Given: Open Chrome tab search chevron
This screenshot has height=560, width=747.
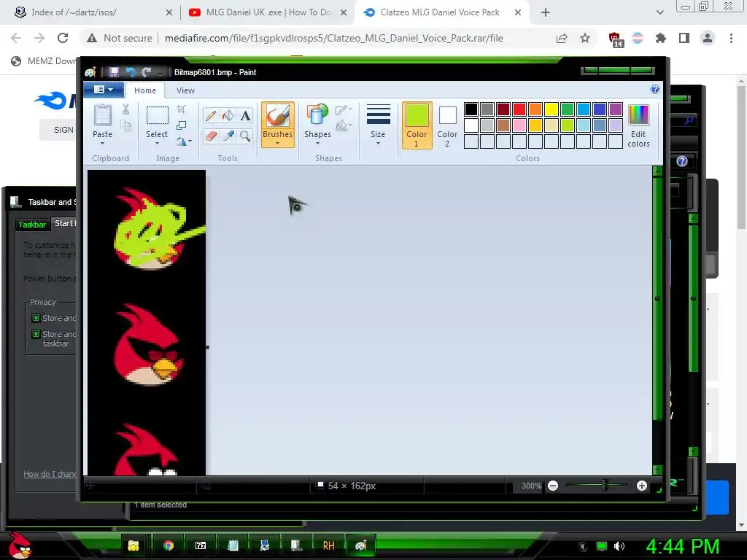Looking at the screenshot, I should tap(659, 12).
